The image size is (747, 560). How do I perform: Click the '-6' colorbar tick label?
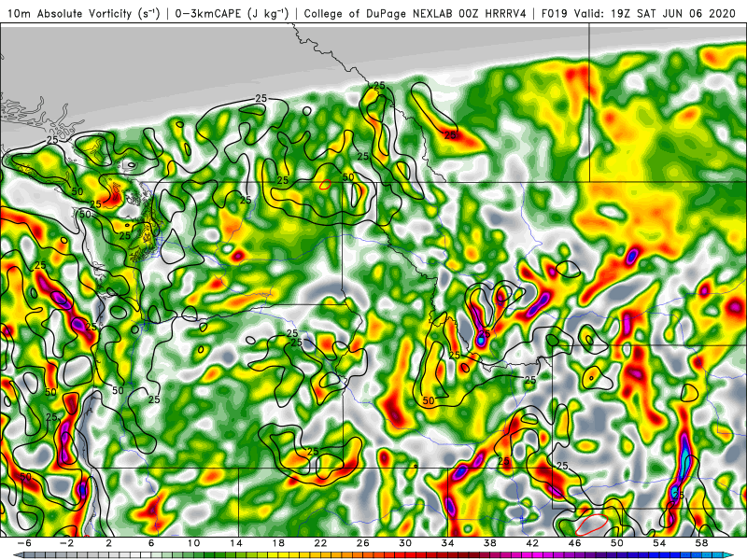[25, 543]
